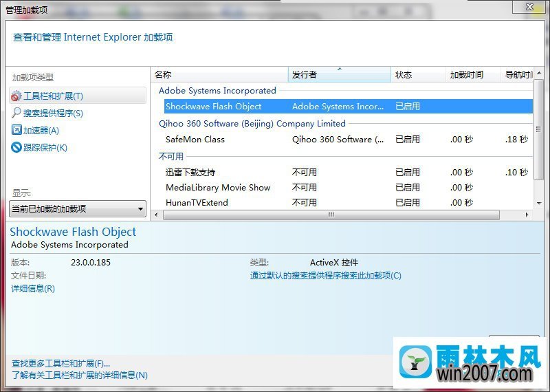Select the Shockwave Flash Object row
The height and width of the screenshot is (392, 550).
point(349,107)
